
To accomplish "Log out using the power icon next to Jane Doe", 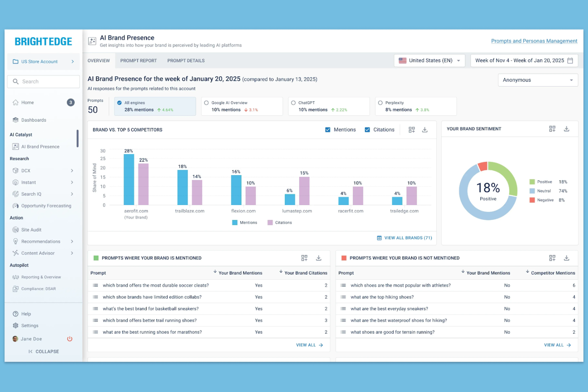I will [x=70, y=338].
